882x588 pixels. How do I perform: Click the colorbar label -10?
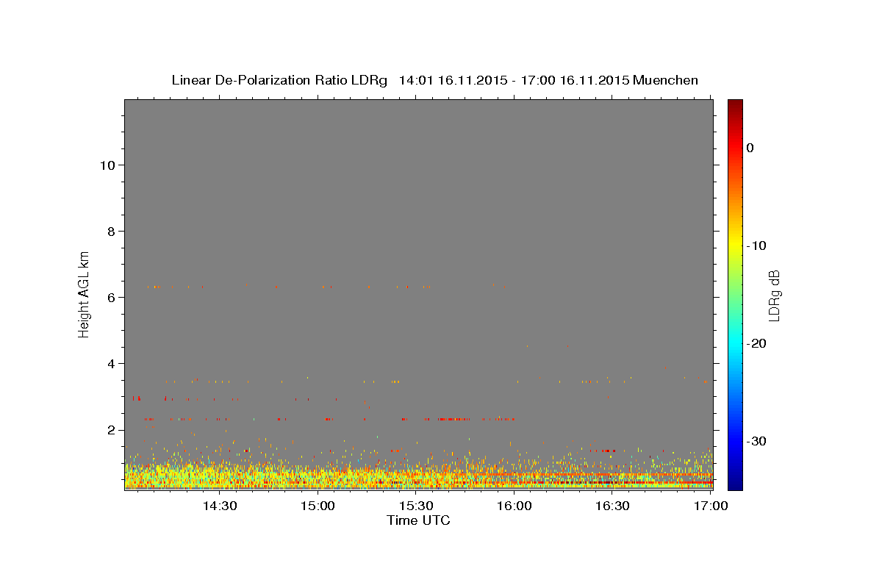tap(757, 245)
